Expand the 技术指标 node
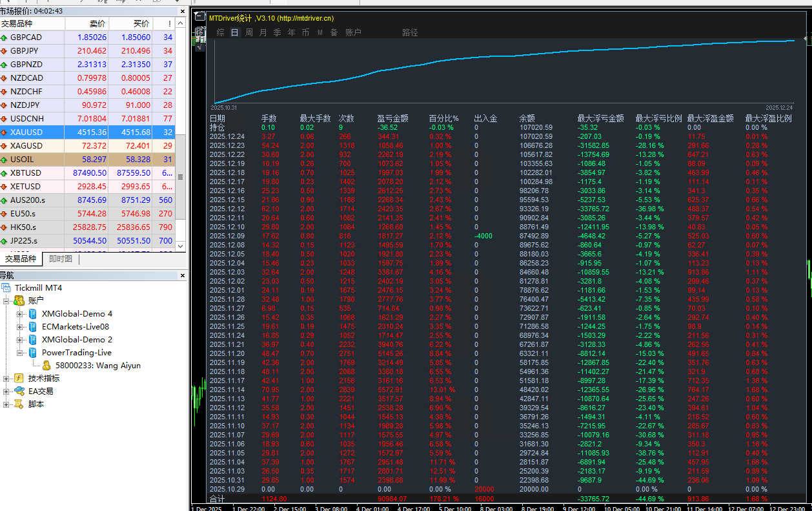The width and height of the screenshot is (812, 511). (x=7, y=378)
